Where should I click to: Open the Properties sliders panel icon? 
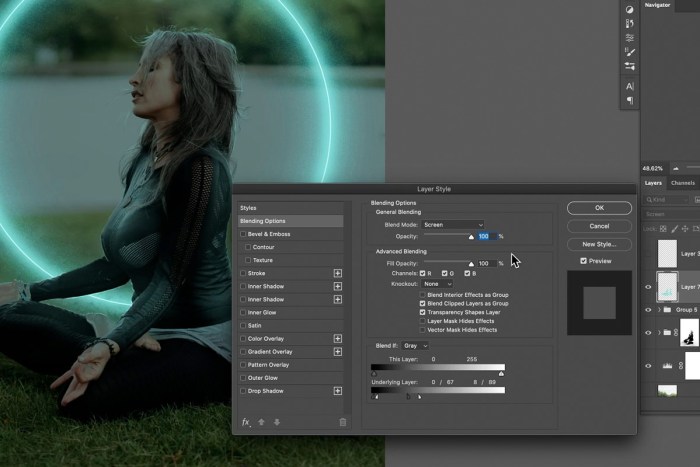629,38
